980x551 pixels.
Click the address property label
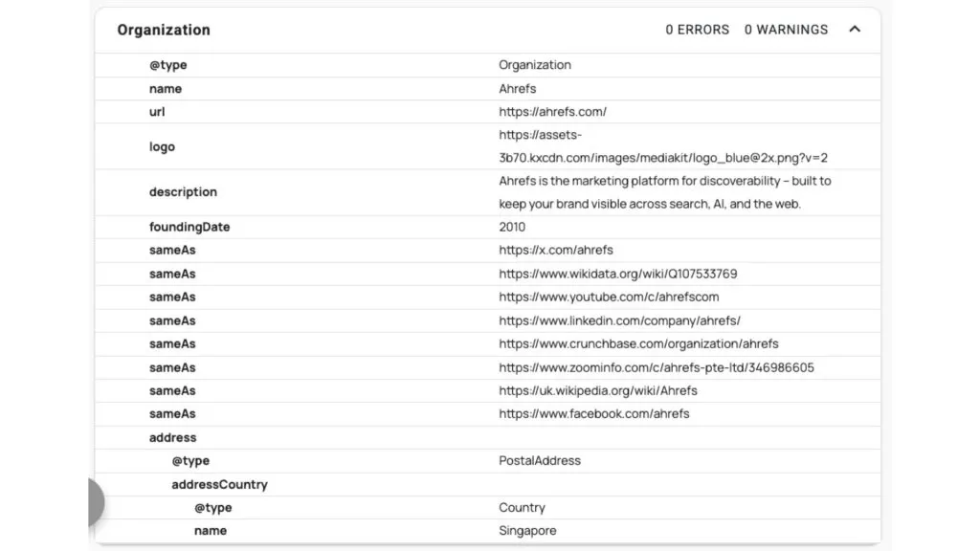(172, 437)
